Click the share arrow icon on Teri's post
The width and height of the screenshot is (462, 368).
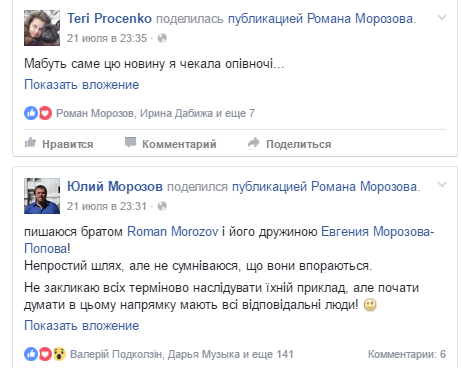(x=253, y=143)
